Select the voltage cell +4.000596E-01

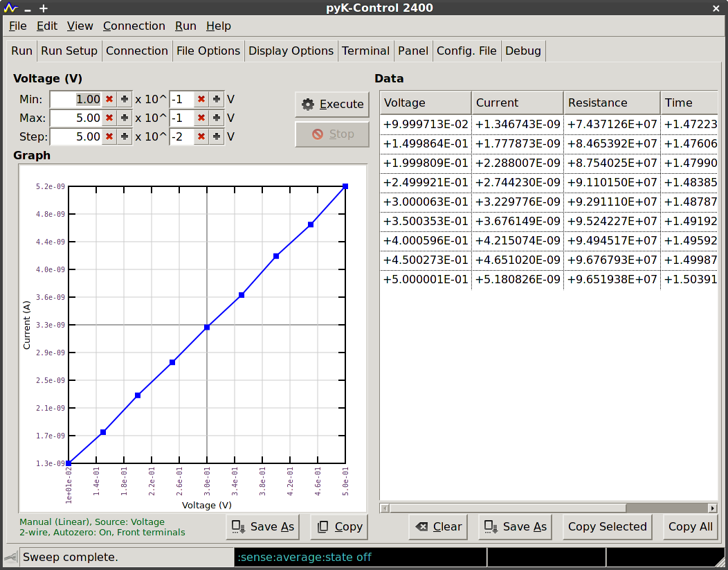(x=426, y=240)
